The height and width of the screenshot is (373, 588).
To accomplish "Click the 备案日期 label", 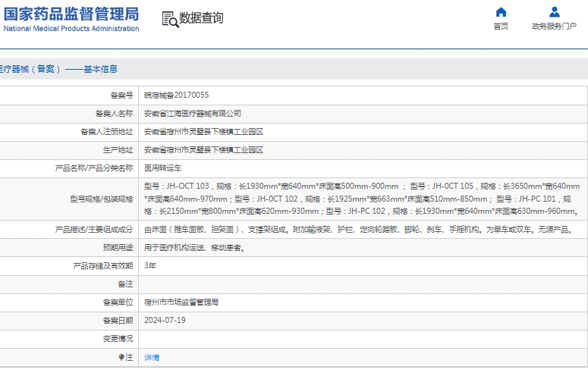I will coord(118,321).
